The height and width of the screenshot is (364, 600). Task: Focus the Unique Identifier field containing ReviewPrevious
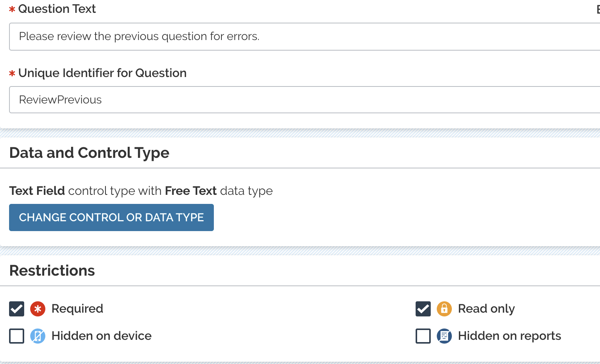(305, 100)
